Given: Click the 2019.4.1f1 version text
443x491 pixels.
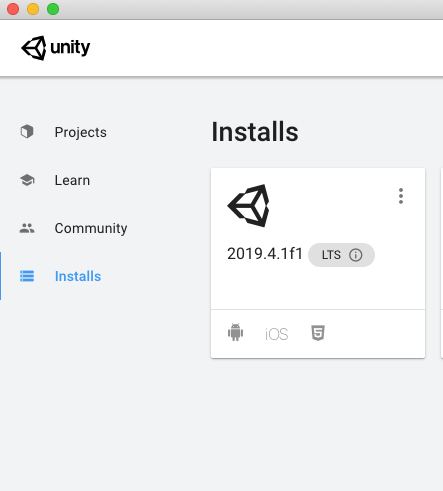Looking at the screenshot, I should tap(265, 254).
